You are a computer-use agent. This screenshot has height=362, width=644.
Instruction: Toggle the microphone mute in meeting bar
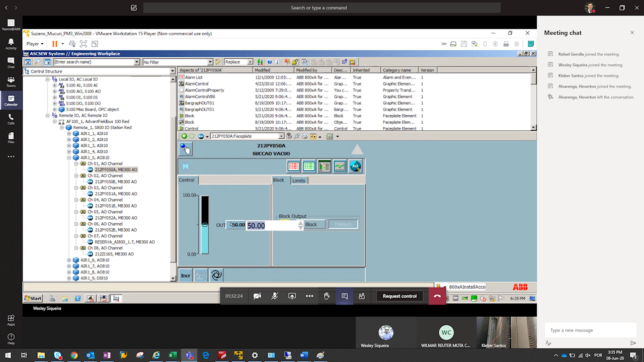(275, 296)
